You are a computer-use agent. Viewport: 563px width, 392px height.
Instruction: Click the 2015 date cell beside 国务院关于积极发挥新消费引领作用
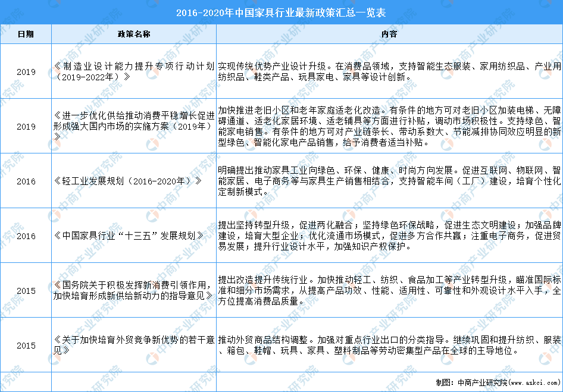26,290
